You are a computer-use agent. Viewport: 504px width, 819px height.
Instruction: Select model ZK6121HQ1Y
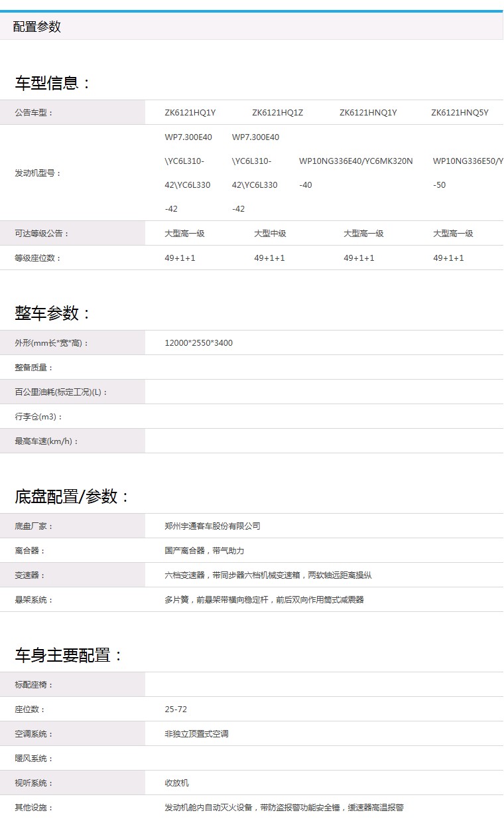pos(190,113)
